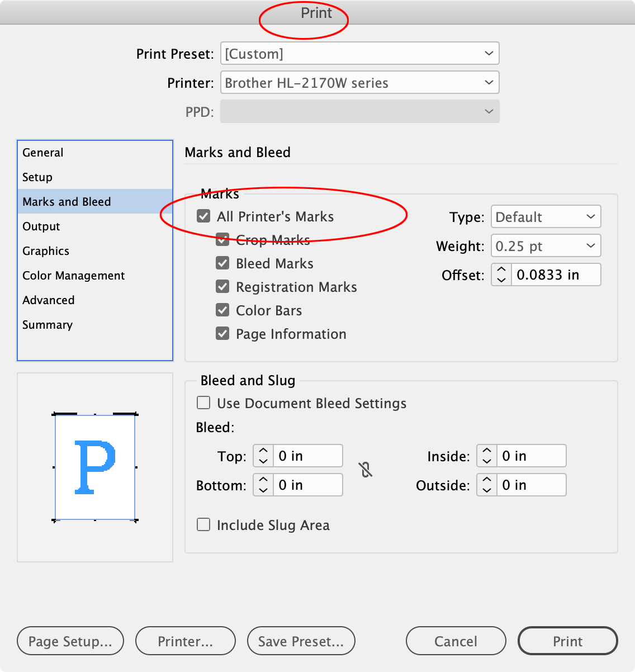This screenshot has height=672, width=635.
Task: Uncheck the Color Bars option
Action: [x=222, y=310]
